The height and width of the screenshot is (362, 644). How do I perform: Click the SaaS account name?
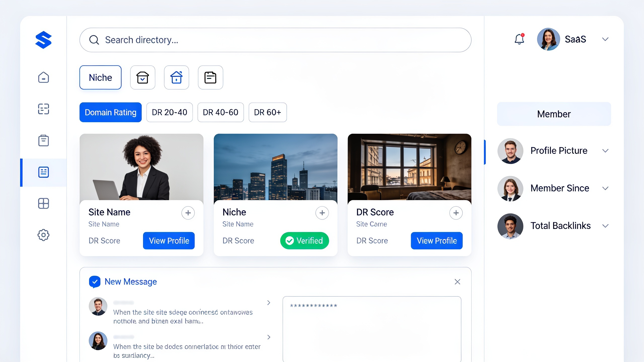click(575, 39)
